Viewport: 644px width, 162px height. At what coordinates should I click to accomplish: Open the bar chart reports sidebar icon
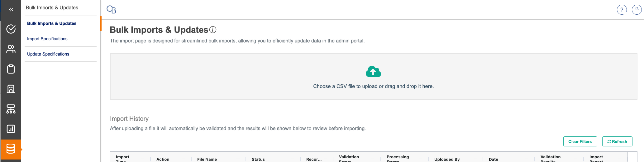[x=11, y=129]
